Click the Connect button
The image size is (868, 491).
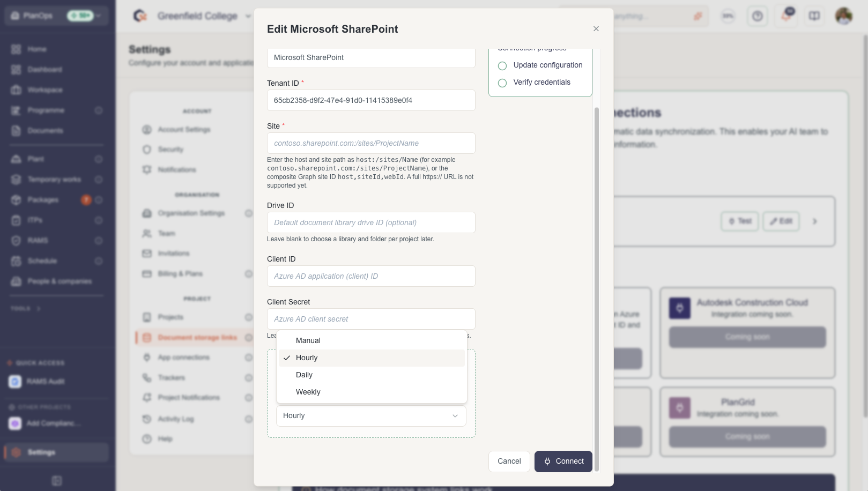pos(563,462)
